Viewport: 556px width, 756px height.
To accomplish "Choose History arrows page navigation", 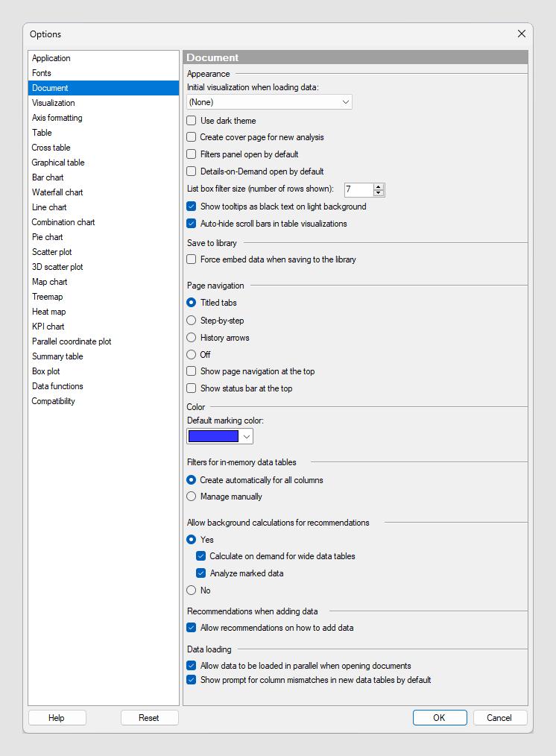I will coord(192,338).
